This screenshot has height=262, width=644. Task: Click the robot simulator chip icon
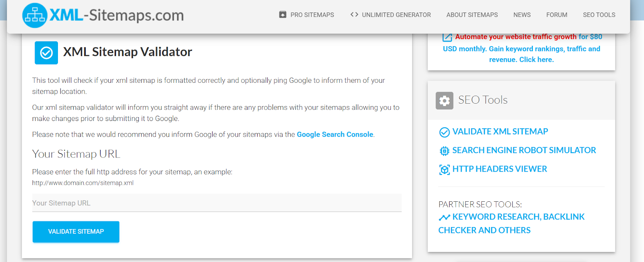444,151
